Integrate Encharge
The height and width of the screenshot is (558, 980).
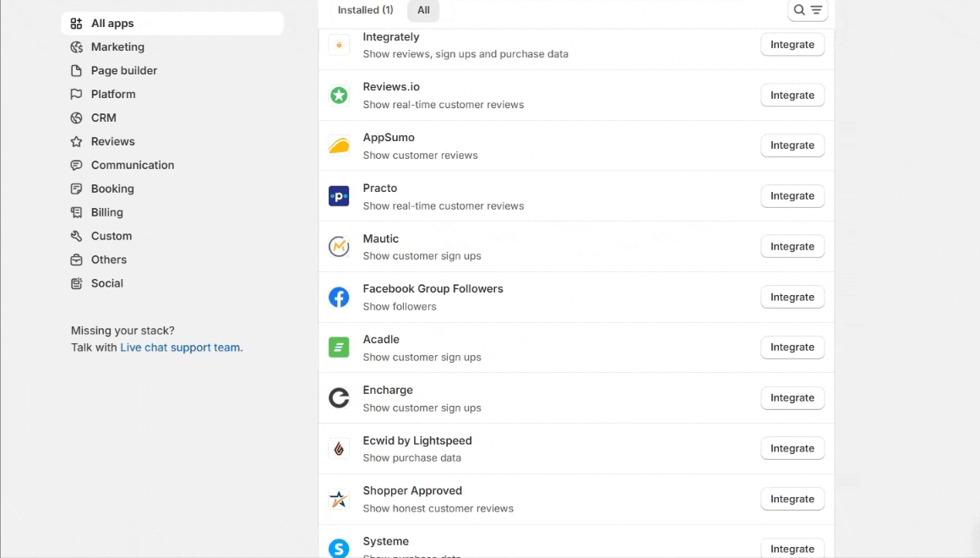pyautogui.click(x=792, y=398)
